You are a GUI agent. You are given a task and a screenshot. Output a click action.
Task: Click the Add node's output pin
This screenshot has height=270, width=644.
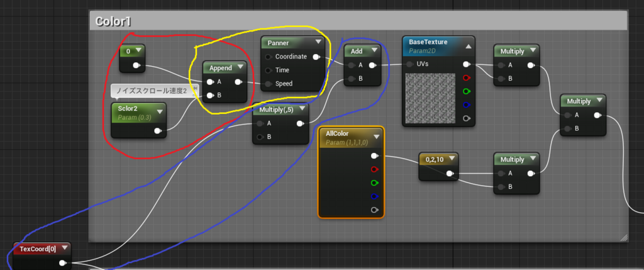372,65
